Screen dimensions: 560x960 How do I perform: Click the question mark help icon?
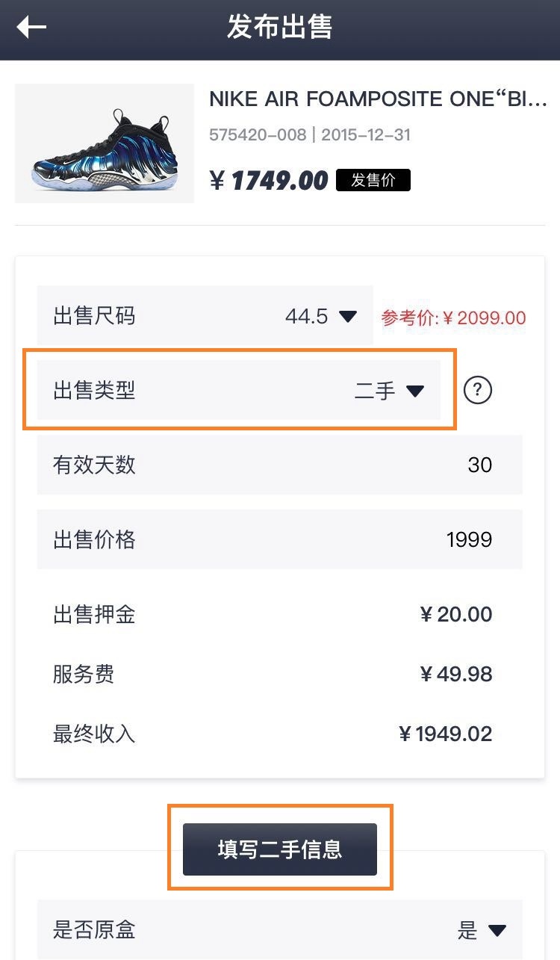click(x=478, y=390)
